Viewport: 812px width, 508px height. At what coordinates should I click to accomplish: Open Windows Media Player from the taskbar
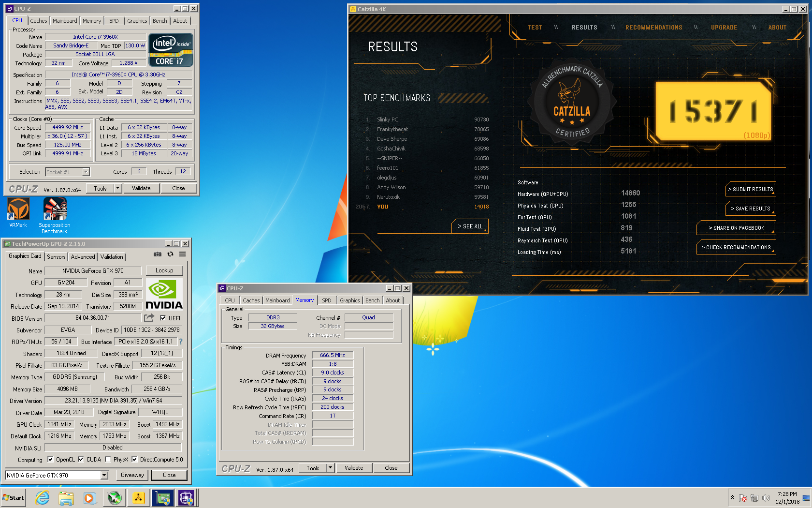89,498
